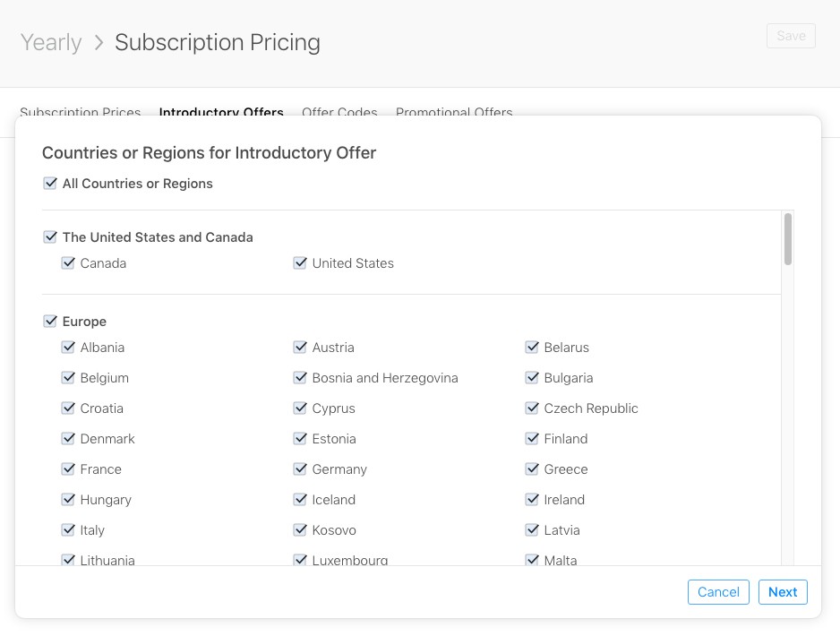This screenshot has width=840, height=636.
Task: Open the Offer Codes tab
Action: (x=339, y=113)
